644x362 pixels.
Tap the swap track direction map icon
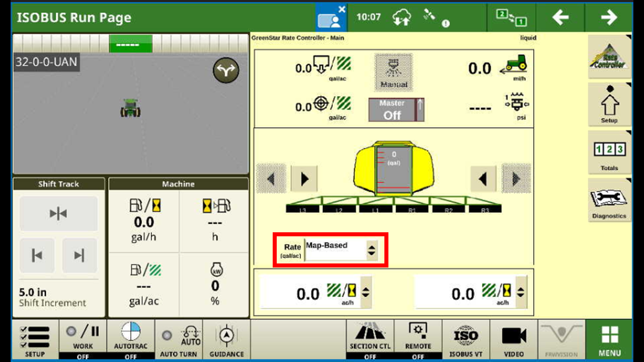pyautogui.click(x=226, y=71)
